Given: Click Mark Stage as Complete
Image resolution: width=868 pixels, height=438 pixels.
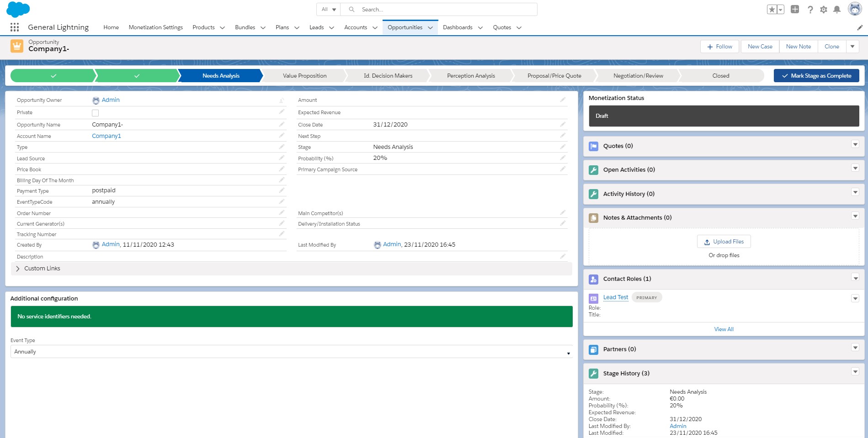Looking at the screenshot, I should point(816,75).
